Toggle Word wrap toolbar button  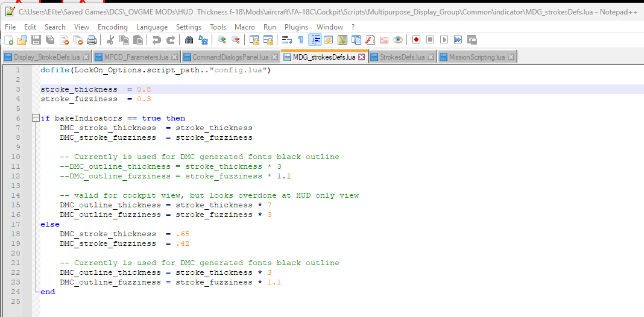click(287, 40)
